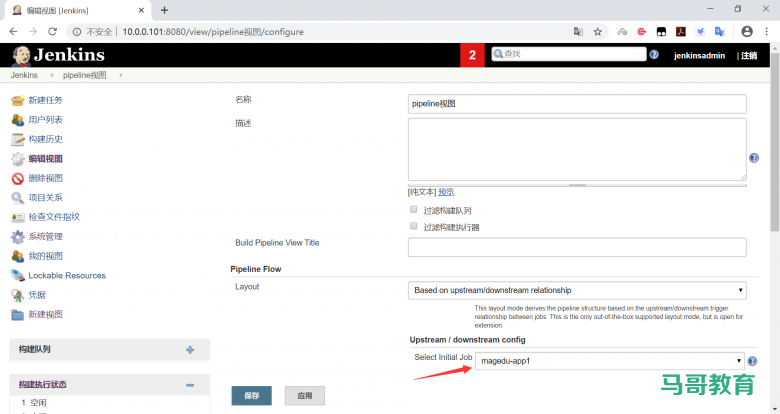The image size is (780, 414).
Task: Open 新建任务 in the sidebar
Action: click(x=45, y=101)
